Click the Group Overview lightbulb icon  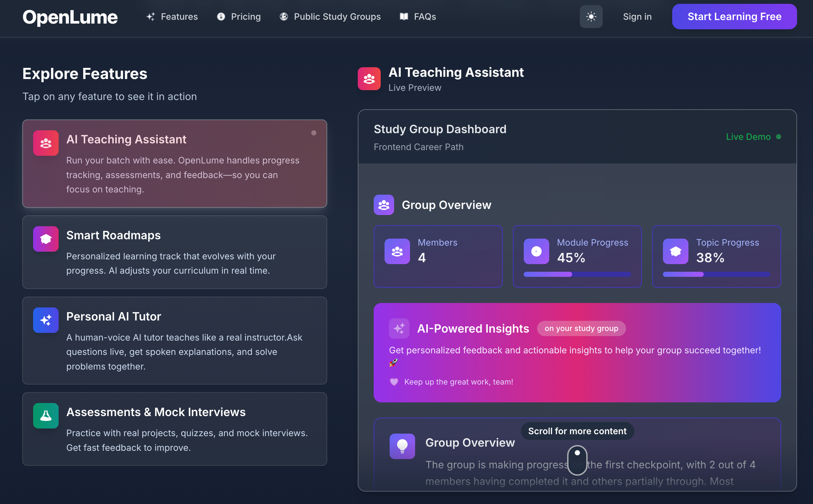click(x=402, y=446)
